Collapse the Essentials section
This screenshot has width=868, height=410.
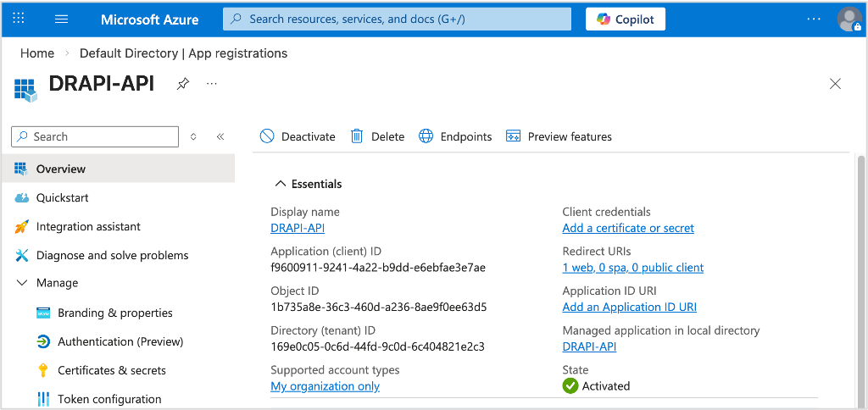click(x=280, y=184)
